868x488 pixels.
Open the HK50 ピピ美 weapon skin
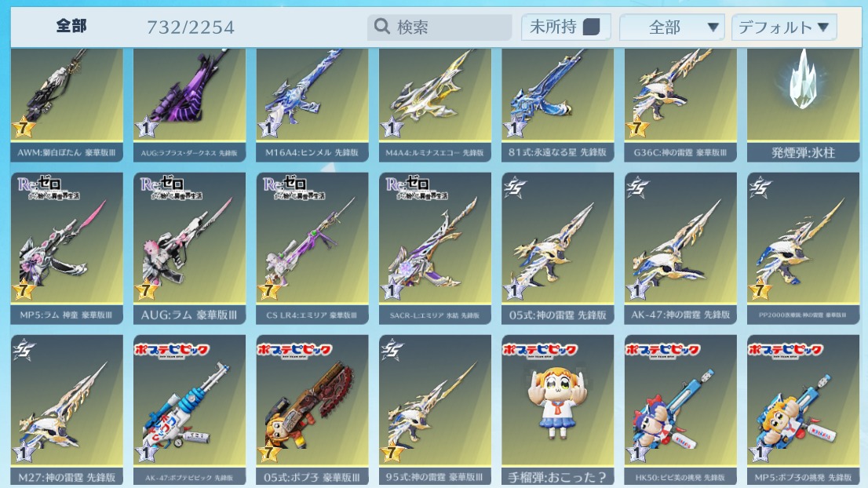(680, 410)
